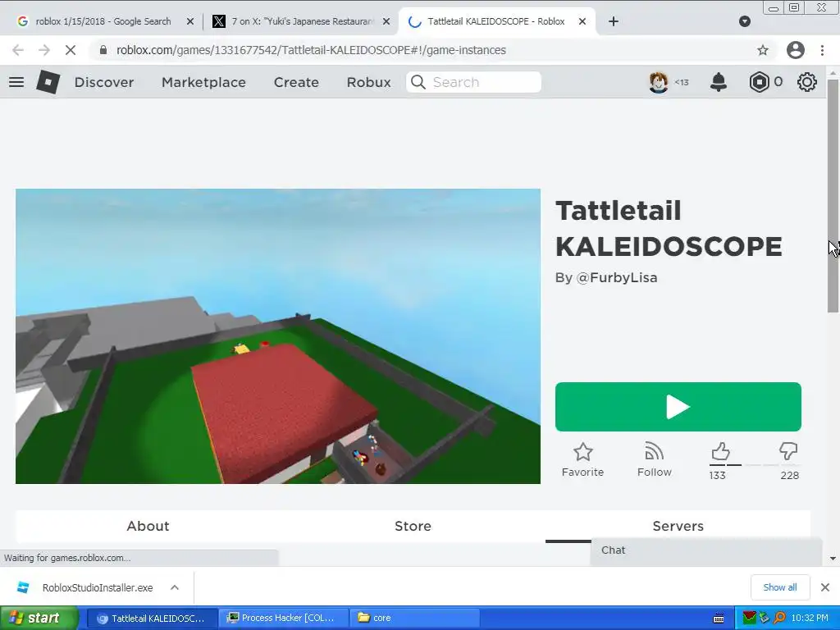
Task: Open the creator link @FurbyLisa
Action: [617, 277]
